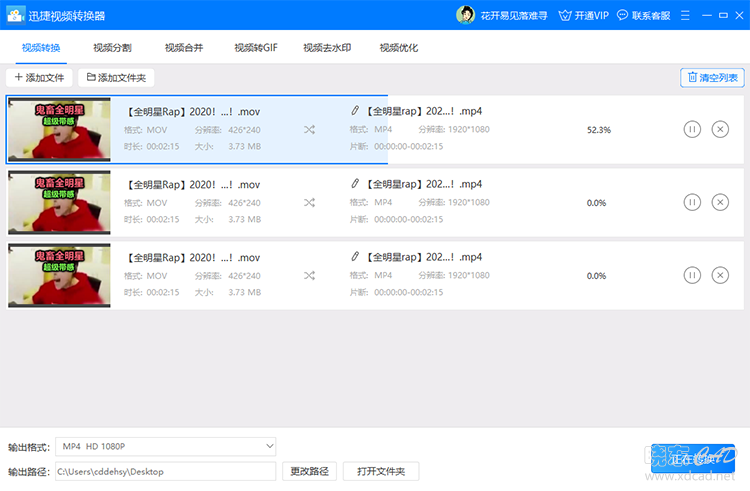Click the 开通VIP crown button
750x491 pixels.
[x=584, y=15]
